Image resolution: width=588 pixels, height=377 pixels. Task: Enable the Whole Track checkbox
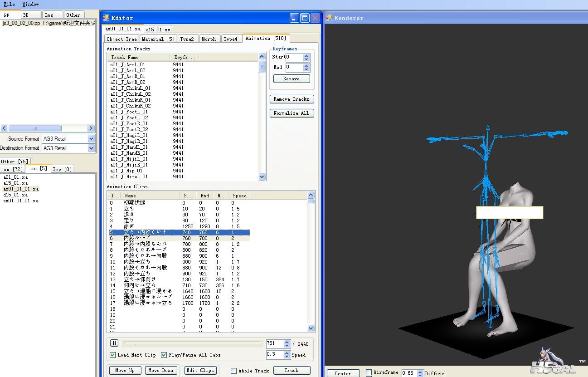[x=234, y=371]
